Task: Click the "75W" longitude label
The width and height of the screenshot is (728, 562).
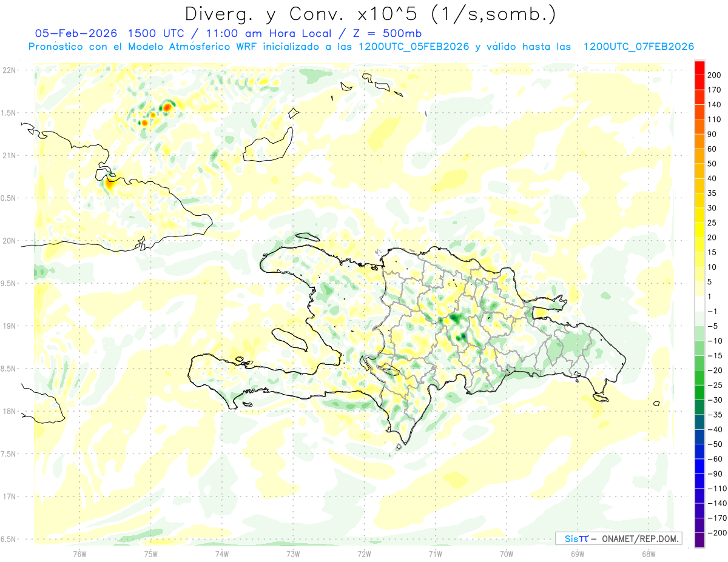Action: click(x=151, y=553)
